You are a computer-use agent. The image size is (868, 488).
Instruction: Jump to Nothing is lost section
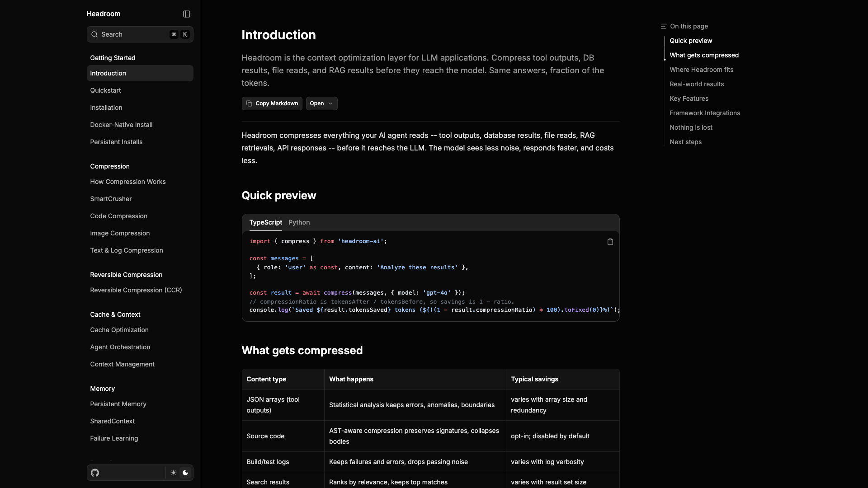click(691, 127)
